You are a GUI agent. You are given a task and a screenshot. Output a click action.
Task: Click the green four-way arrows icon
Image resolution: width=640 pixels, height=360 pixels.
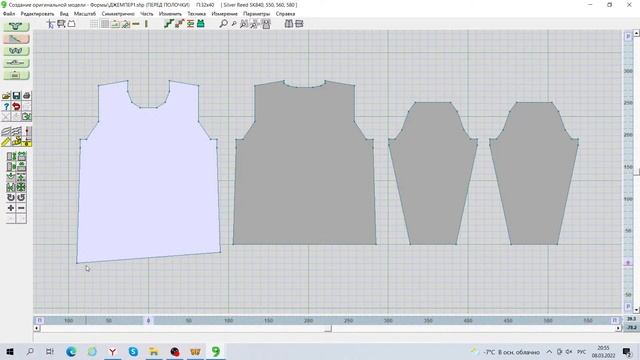(21, 187)
